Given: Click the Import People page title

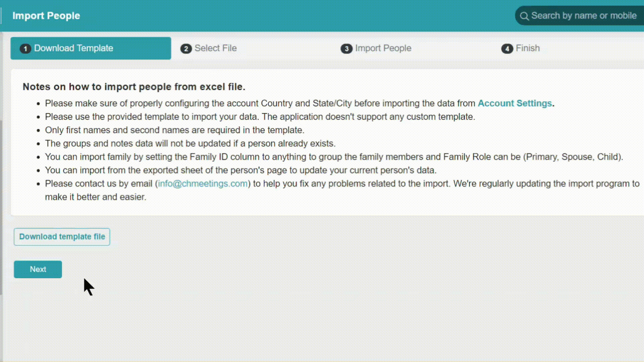Looking at the screenshot, I should (x=46, y=16).
